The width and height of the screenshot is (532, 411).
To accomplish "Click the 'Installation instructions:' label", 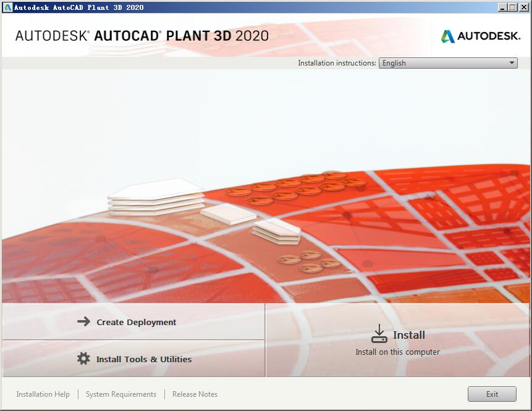I will 337,63.
